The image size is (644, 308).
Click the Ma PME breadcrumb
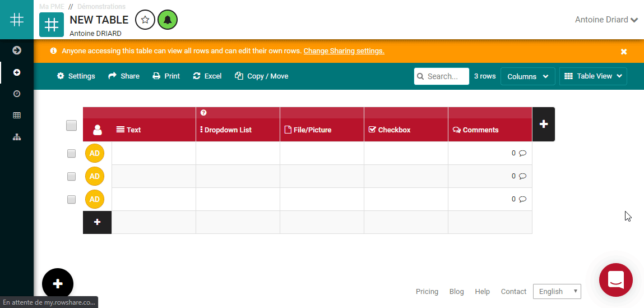tap(52, 7)
